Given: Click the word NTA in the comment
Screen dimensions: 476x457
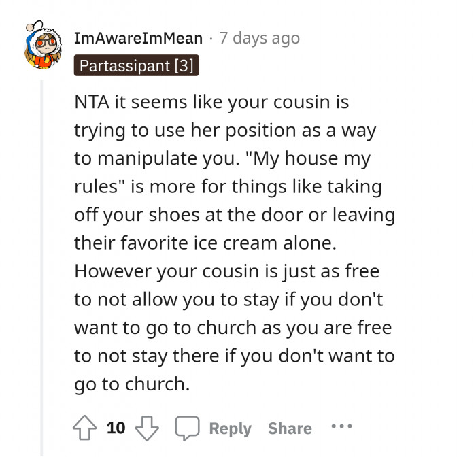Looking at the screenshot, I should (92, 102).
